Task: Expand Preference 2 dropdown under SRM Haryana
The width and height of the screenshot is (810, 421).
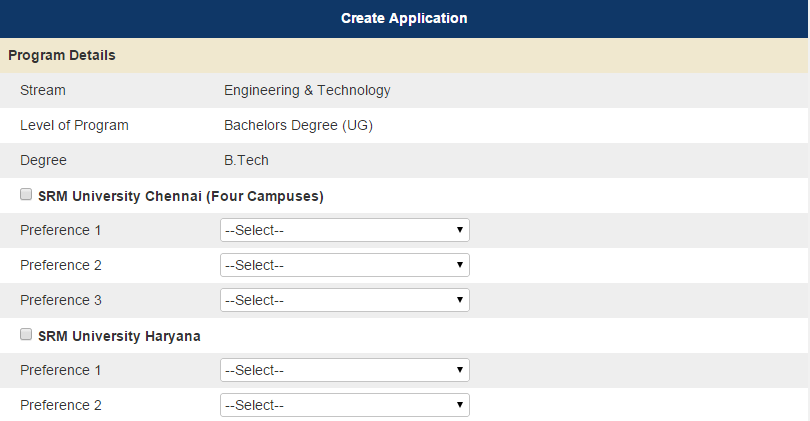Action: pos(344,405)
